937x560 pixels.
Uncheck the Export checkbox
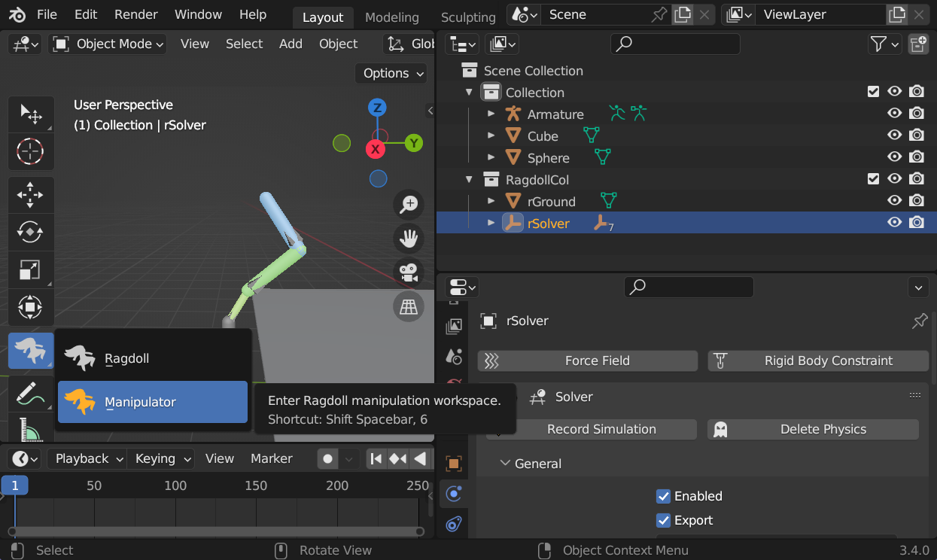click(x=663, y=520)
